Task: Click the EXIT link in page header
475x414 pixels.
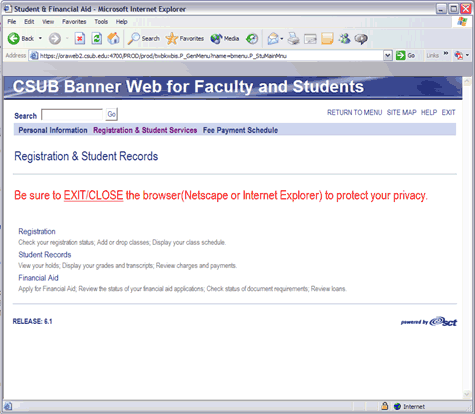Action: [x=448, y=113]
